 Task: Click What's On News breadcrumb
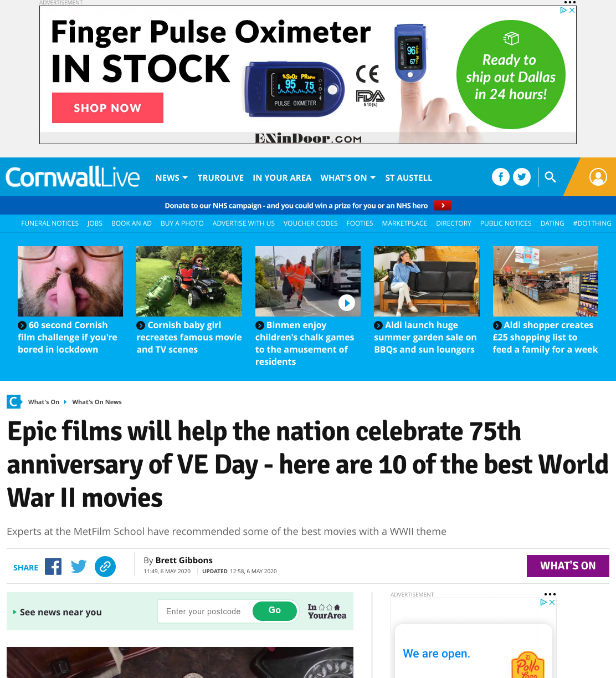tap(97, 402)
